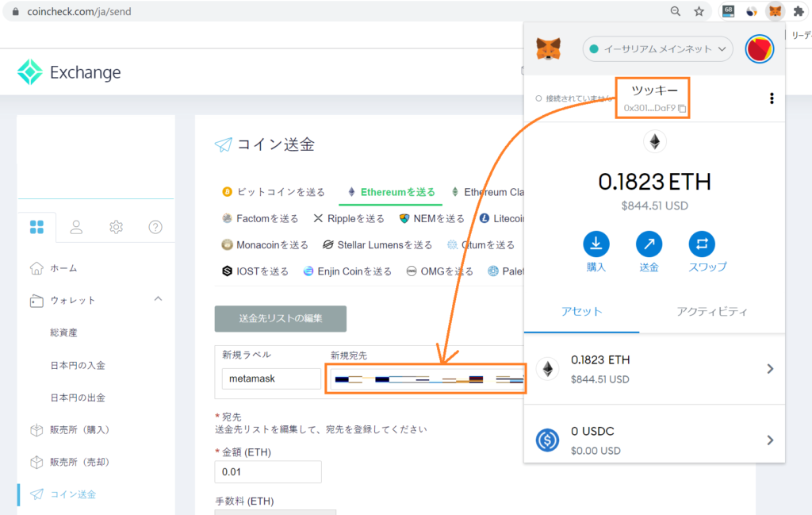
Task: Select the dashboard grid icon in sidebar
Action: [x=36, y=227]
